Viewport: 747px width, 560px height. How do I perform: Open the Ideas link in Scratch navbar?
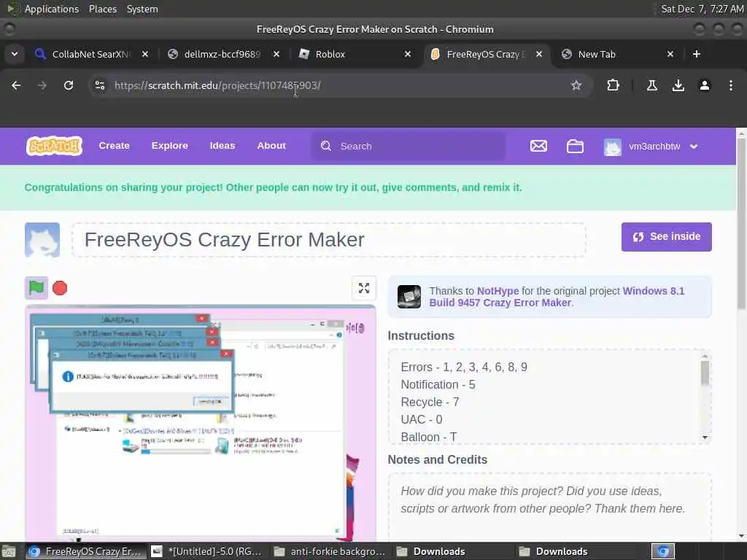point(222,146)
